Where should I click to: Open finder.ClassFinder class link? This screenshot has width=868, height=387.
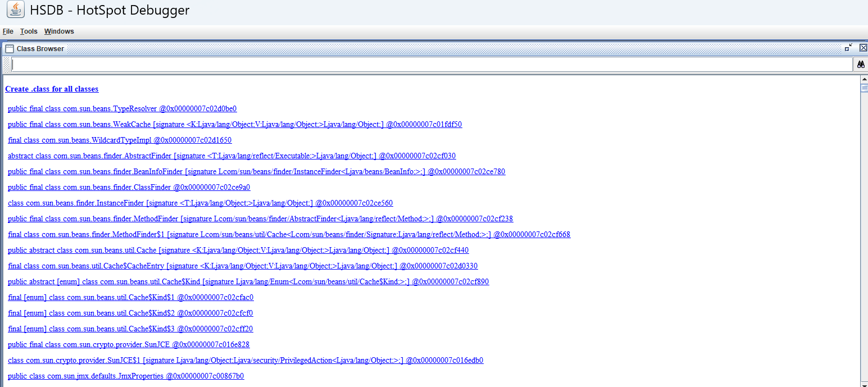pyautogui.click(x=129, y=188)
